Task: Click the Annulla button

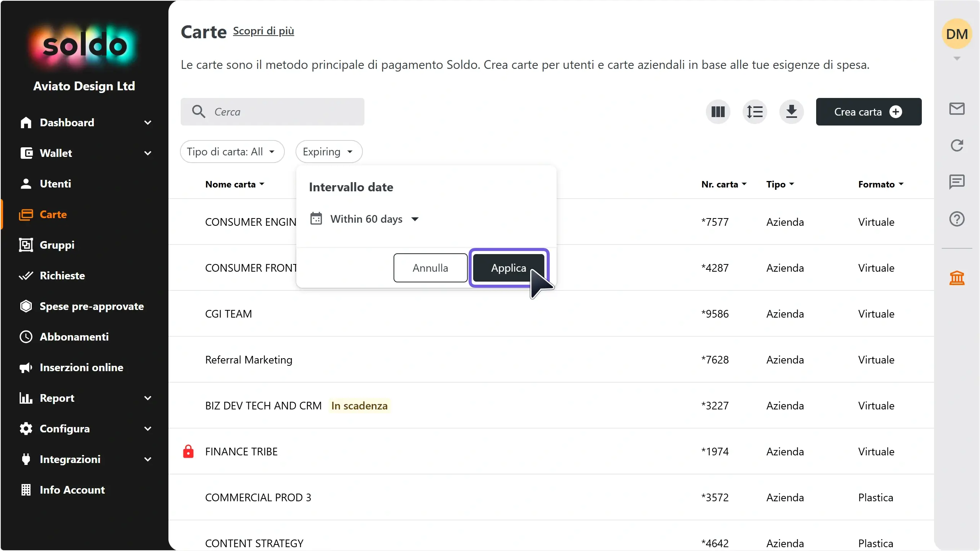Action: pos(430,268)
